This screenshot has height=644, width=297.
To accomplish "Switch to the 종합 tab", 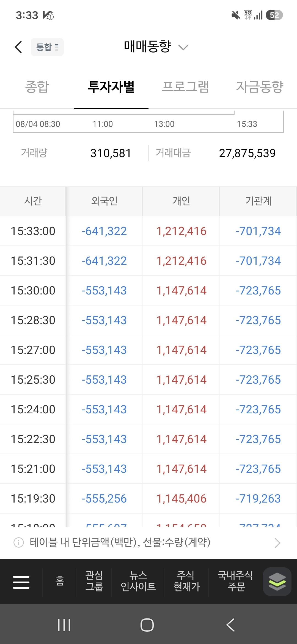I will click(x=37, y=87).
